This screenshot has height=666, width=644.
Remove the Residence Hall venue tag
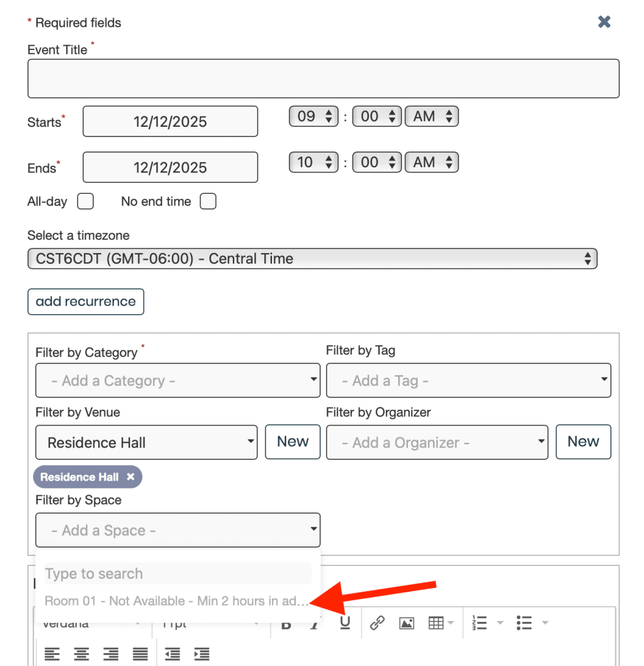[x=131, y=477]
